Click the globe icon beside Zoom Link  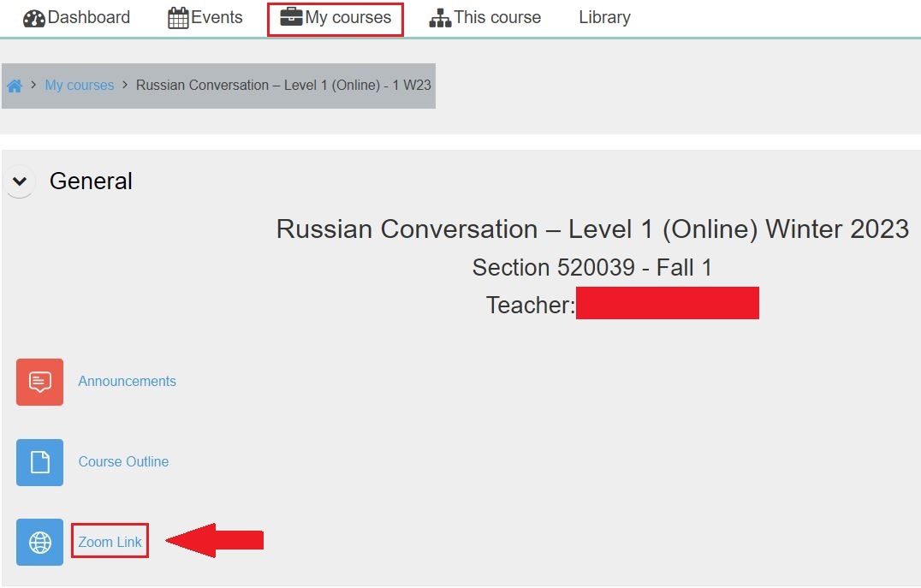click(x=39, y=542)
